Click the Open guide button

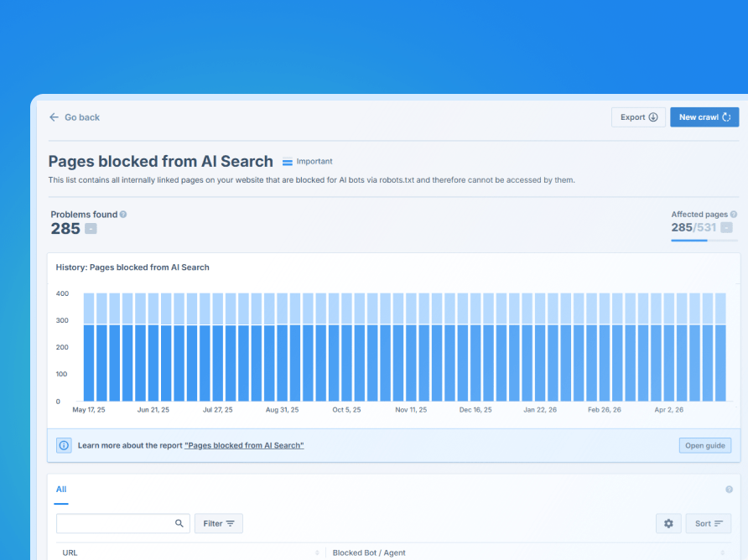705,445
